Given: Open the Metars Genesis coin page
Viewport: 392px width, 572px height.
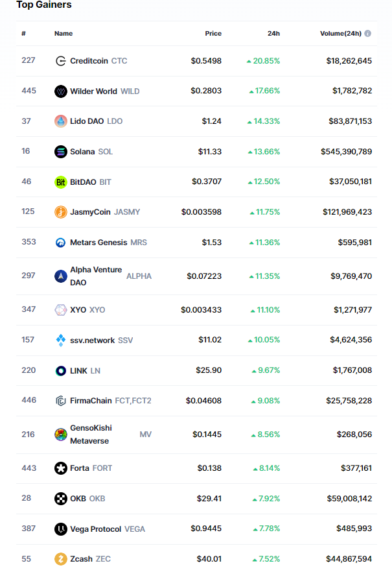Looking at the screenshot, I should pos(98,243).
